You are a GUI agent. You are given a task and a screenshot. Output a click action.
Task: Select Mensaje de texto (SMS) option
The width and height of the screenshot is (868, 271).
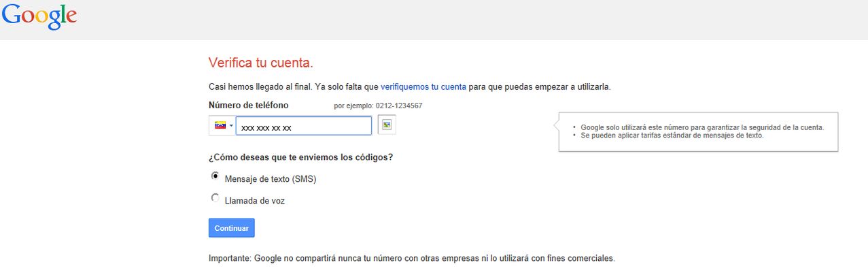point(215,176)
